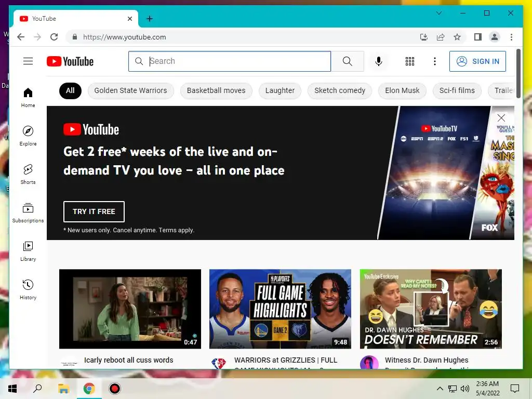Click the browser forward arrow

coord(37,37)
